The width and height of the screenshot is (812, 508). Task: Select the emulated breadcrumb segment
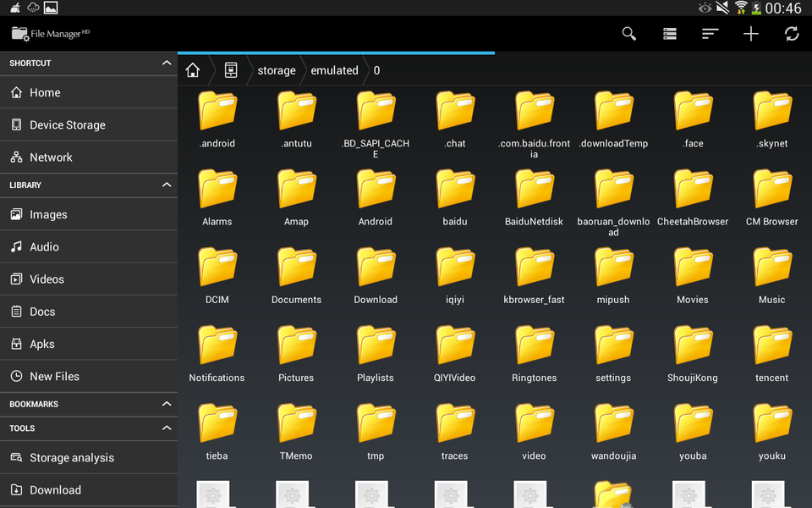334,70
